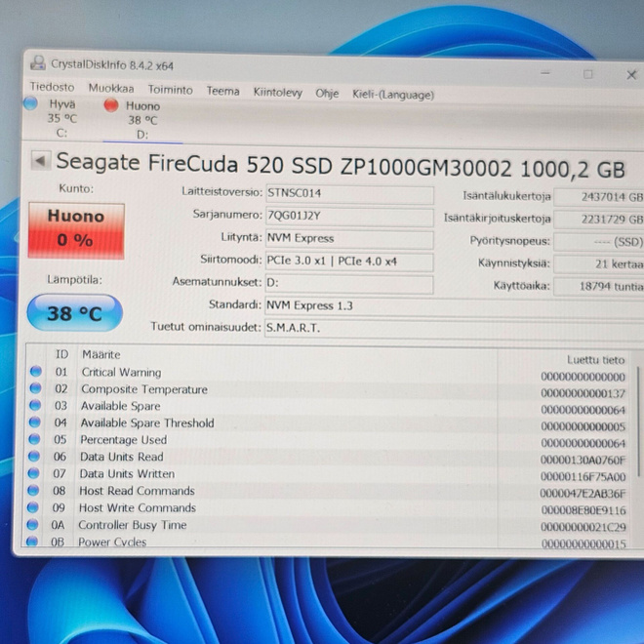The width and height of the screenshot is (644, 644).
Task: Open the Kiintolevy menu
Action: [278, 93]
